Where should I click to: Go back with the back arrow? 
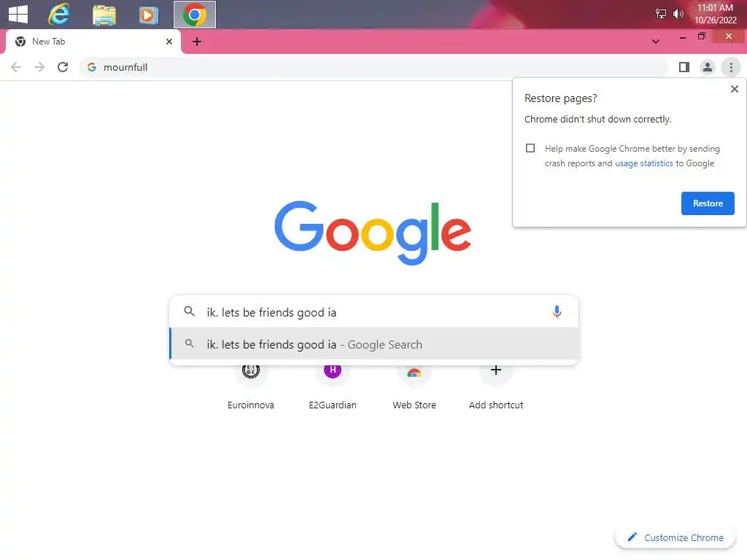pyautogui.click(x=16, y=67)
